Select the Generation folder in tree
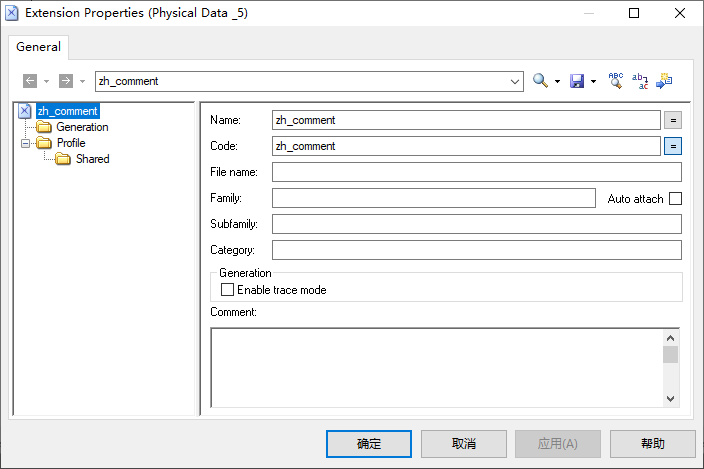 coord(82,127)
